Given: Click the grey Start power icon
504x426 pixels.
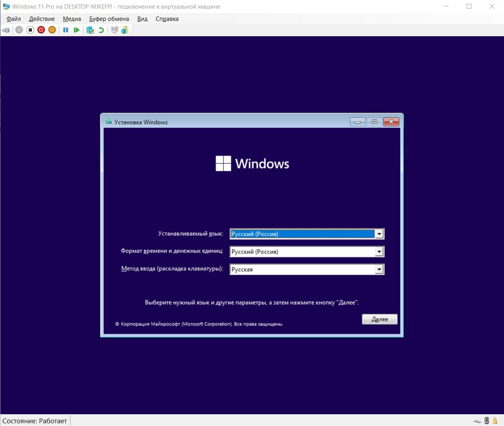Looking at the screenshot, I should (x=19, y=30).
